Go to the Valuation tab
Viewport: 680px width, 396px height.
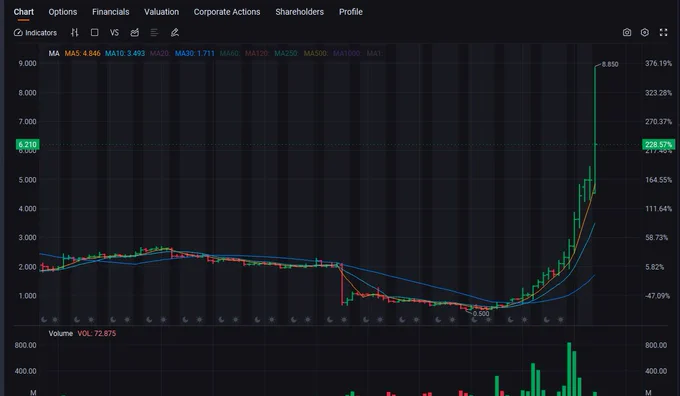point(161,12)
